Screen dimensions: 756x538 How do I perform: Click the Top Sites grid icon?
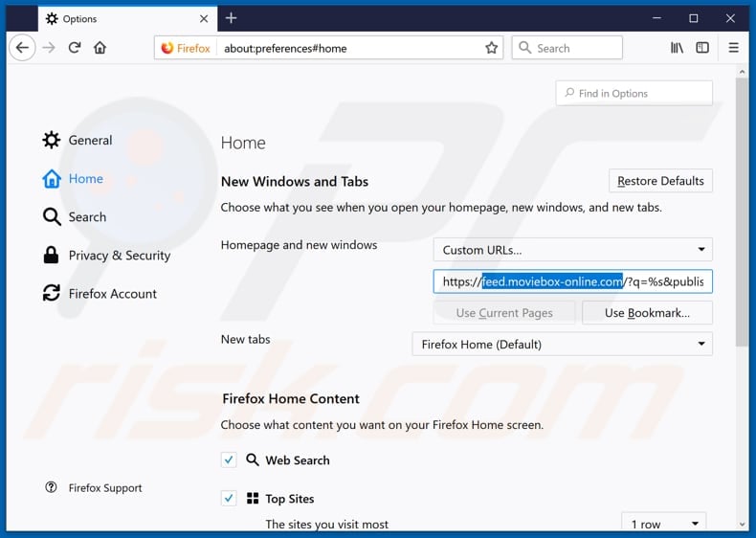tap(253, 498)
